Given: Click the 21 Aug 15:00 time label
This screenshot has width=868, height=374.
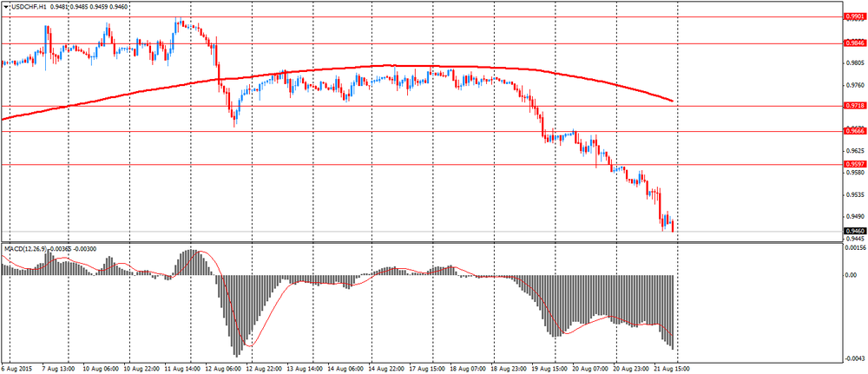Looking at the screenshot, I should click(x=673, y=368).
